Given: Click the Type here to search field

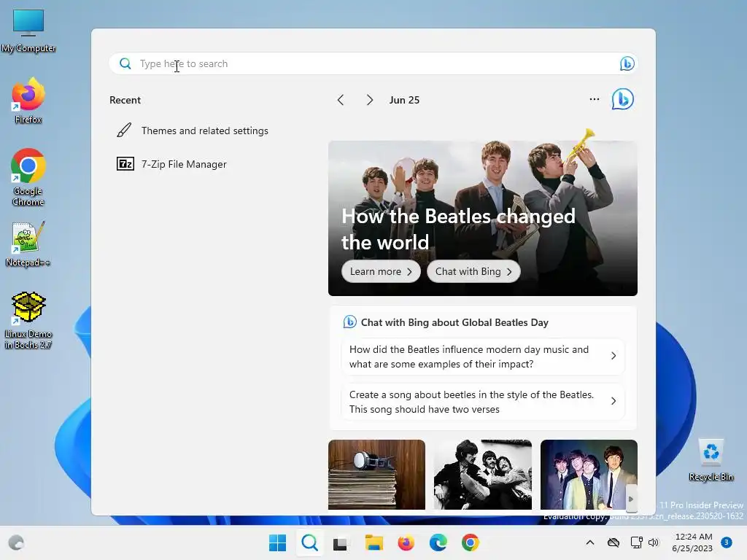Looking at the screenshot, I should point(373,63).
